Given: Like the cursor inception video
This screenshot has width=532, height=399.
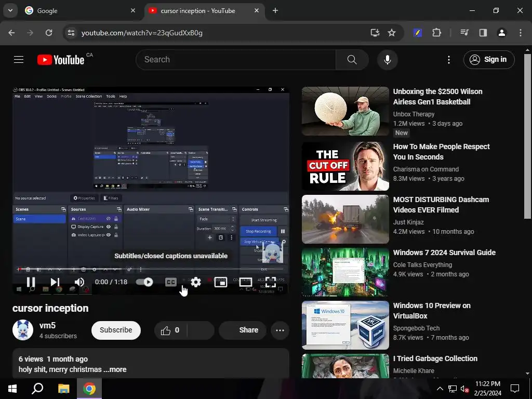Looking at the screenshot, I should click(170, 330).
